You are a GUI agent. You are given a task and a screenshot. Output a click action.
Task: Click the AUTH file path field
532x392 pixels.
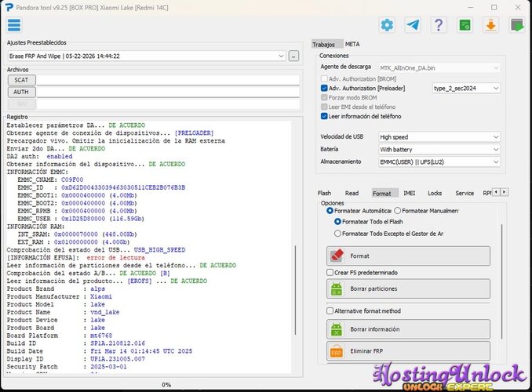pyautogui.click(x=168, y=92)
